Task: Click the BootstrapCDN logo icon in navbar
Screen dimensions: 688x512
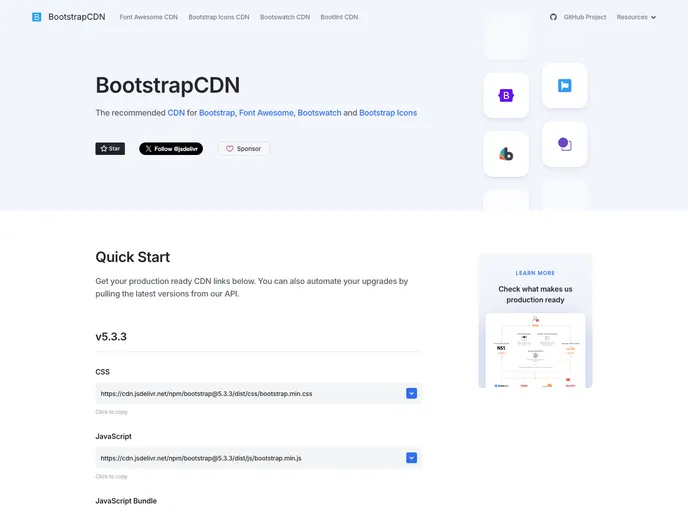Action: 37,17
